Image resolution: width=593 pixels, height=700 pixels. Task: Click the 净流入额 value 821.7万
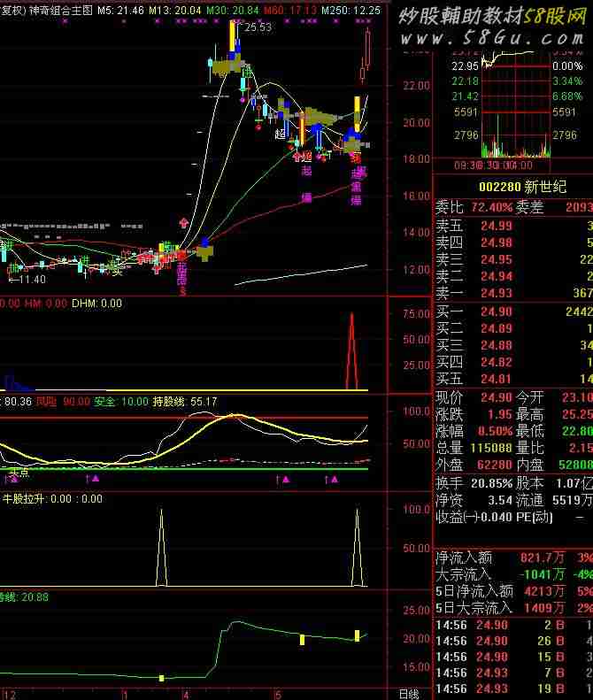tap(543, 558)
